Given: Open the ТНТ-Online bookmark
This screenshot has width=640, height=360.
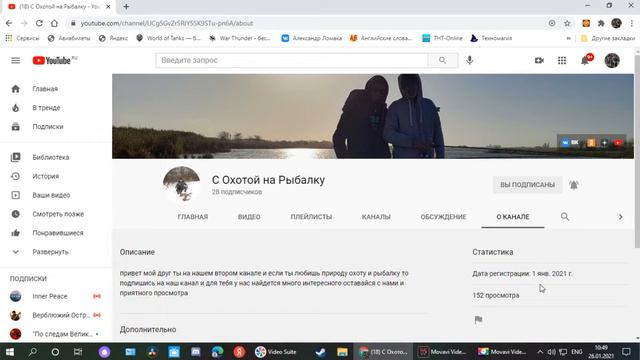Looking at the screenshot, I should [x=442, y=38].
